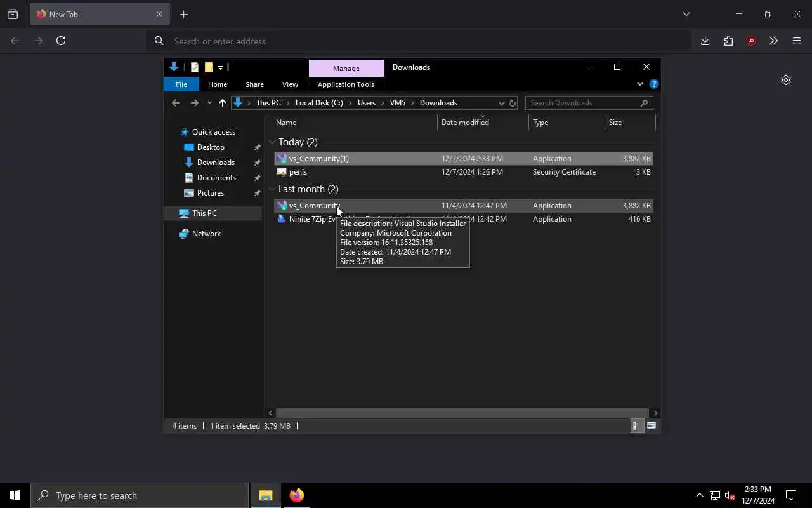Select the vs_Community(1) file
812x508 pixels.
(x=463, y=159)
